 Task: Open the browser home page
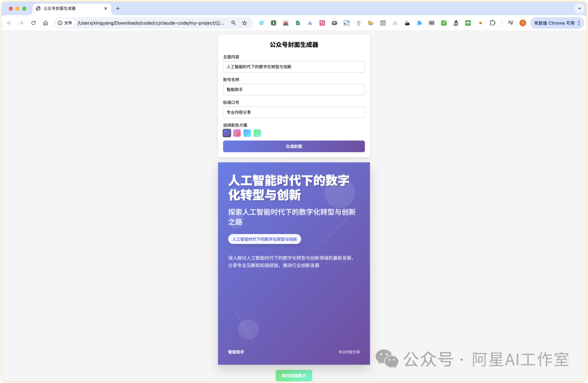click(45, 23)
